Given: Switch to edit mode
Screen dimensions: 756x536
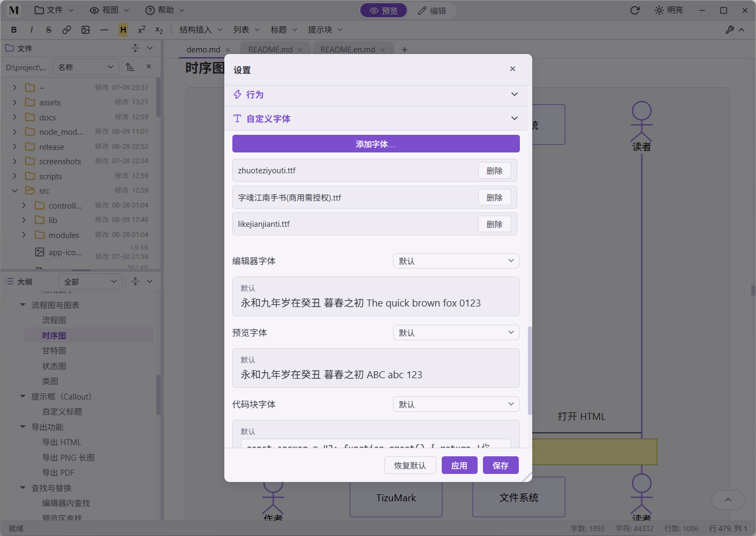Looking at the screenshot, I should (432, 11).
